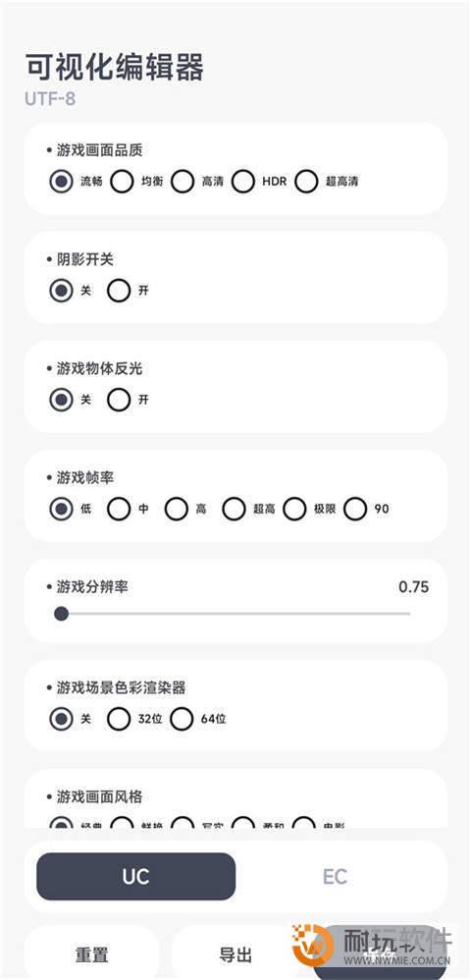Switch to the UC tab
471x980 pixels.
pos(136,876)
